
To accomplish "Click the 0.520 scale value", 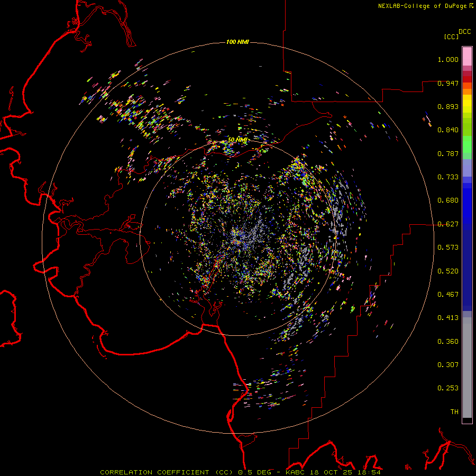I will [448, 271].
